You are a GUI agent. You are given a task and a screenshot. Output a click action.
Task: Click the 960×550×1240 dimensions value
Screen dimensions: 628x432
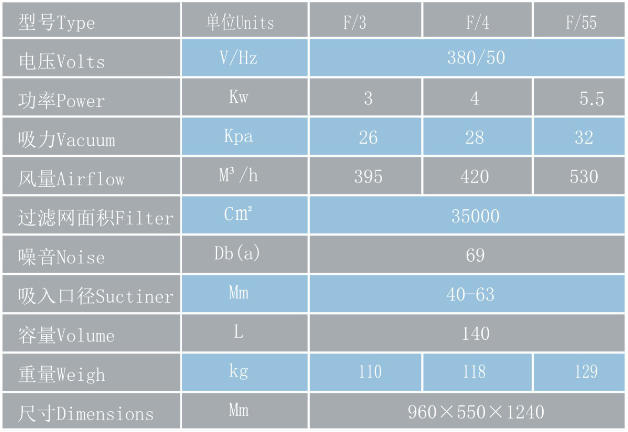tap(476, 411)
